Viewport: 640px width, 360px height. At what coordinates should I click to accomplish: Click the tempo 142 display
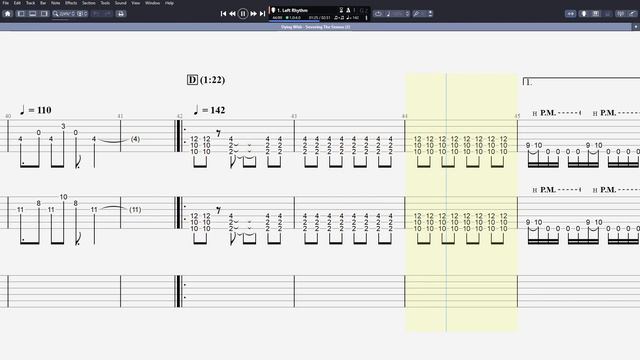tap(353, 18)
